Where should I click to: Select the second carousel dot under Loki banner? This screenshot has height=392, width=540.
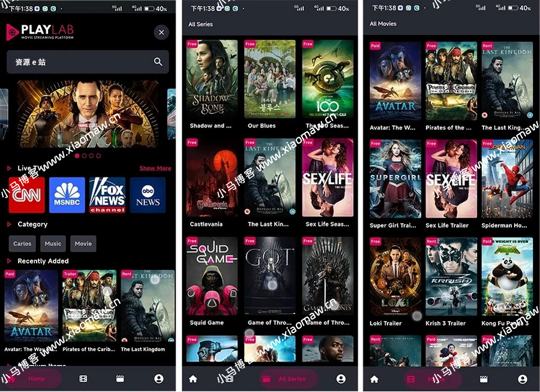coord(83,156)
